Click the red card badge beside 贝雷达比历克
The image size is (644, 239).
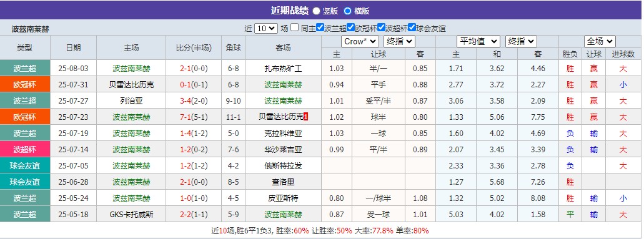pyautogui.click(x=306, y=117)
